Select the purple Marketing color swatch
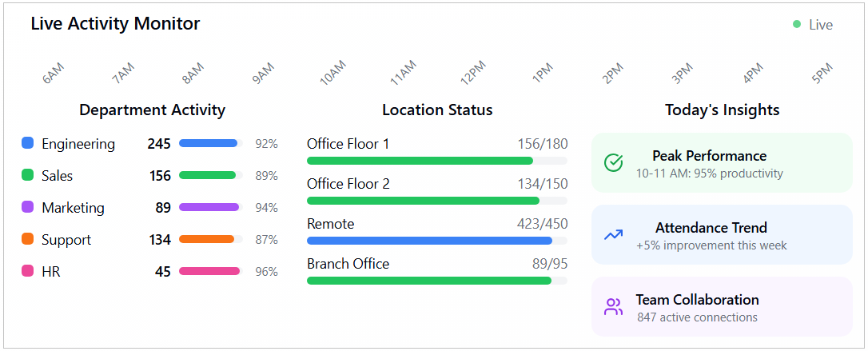The width and height of the screenshot is (868, 351). [x=28, y=207]
